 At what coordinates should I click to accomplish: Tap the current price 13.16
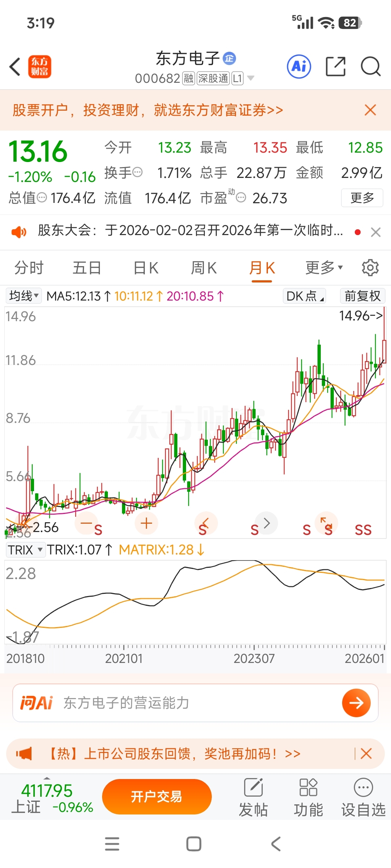coord(38,152)
